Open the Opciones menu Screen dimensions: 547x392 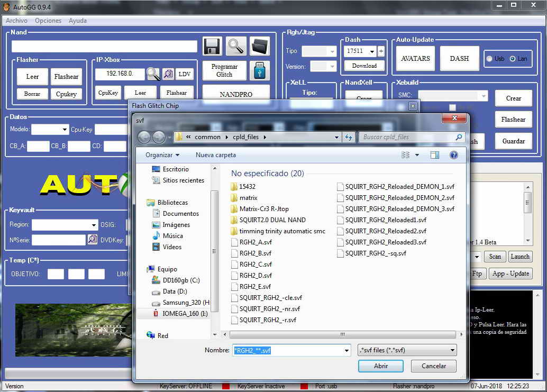point(48,21)
